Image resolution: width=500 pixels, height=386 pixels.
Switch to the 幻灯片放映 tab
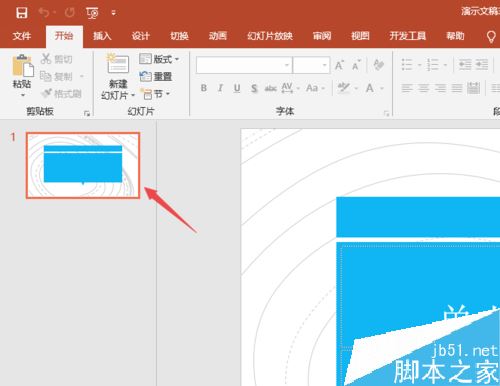(270, 36)
